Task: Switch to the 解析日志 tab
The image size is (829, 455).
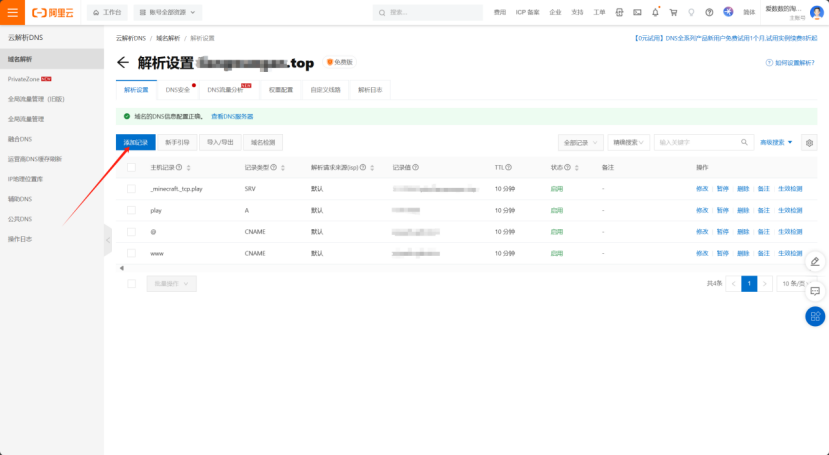Action: [x=371, y=90]
